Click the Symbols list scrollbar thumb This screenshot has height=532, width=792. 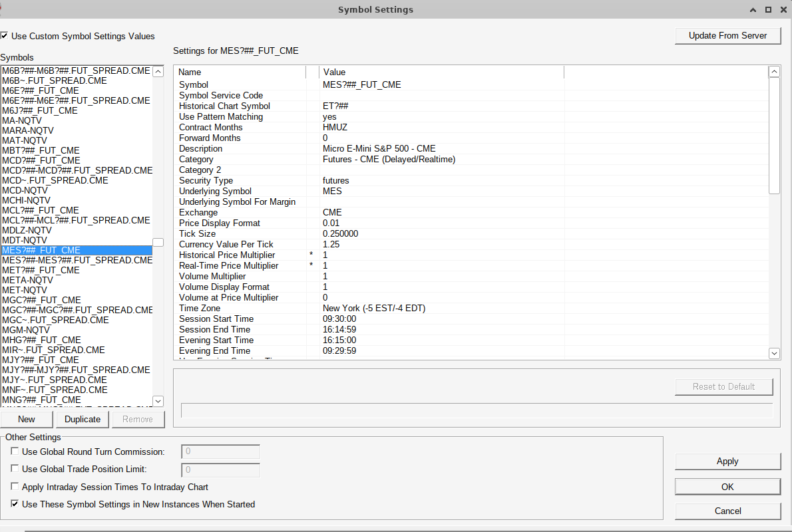158,242
